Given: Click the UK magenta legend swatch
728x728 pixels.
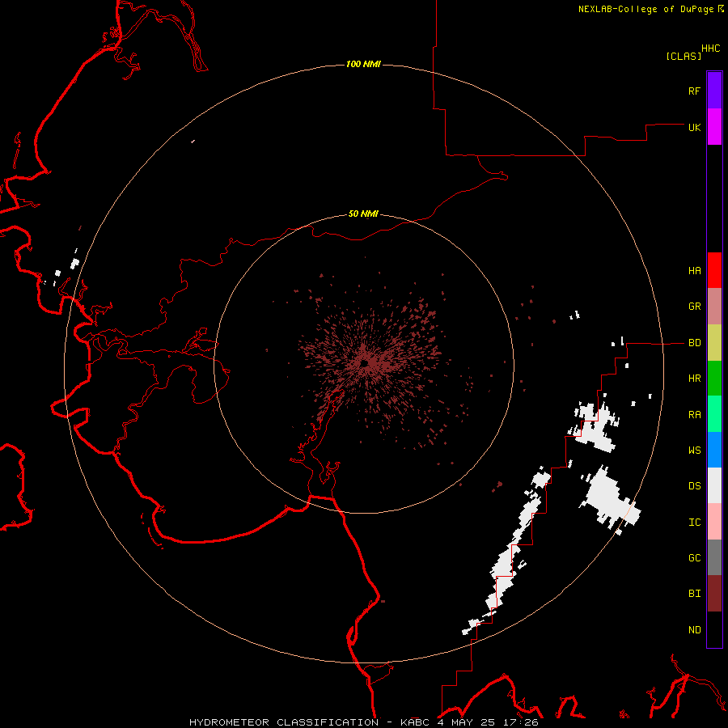Looking at the screenshot, I should coord(714,127).
